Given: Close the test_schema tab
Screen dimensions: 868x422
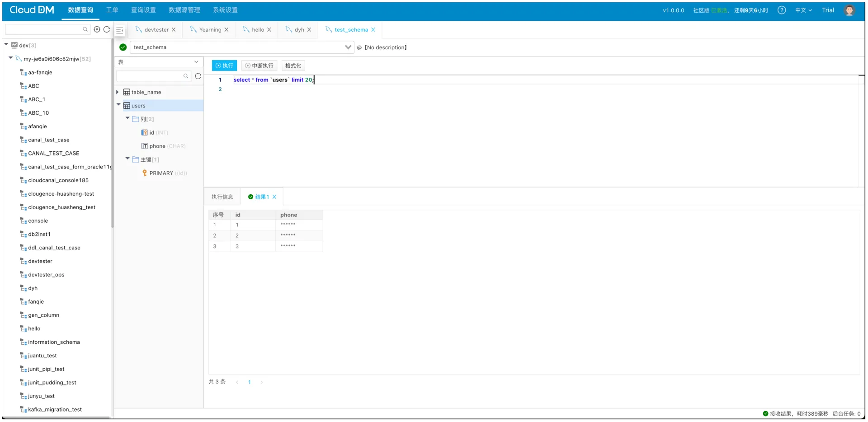Looking at the screenshot, I should [373, 30].
